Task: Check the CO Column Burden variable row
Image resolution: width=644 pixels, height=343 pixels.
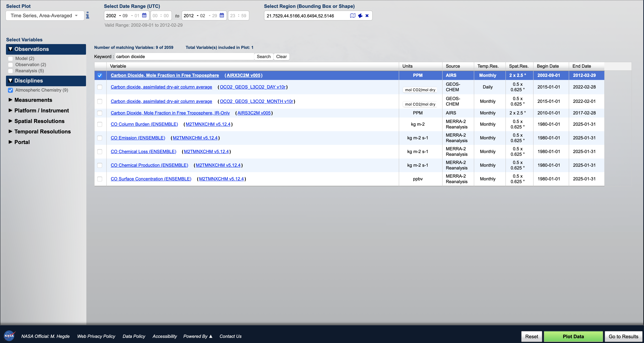Action: (100, 124)
